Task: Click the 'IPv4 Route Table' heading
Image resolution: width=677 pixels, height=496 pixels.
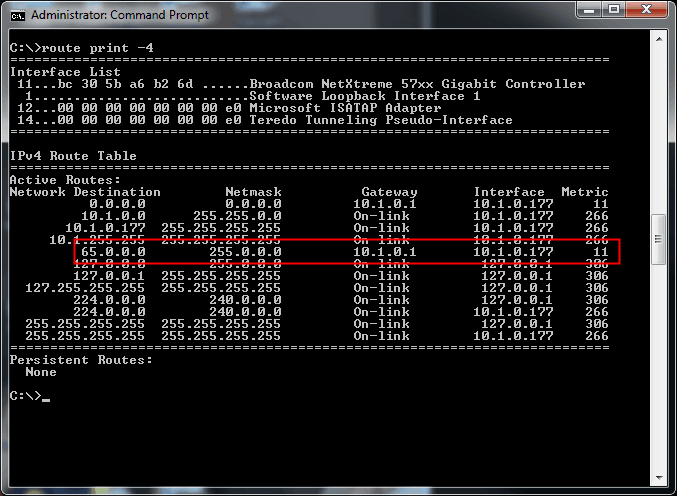Action: (73, 156)
